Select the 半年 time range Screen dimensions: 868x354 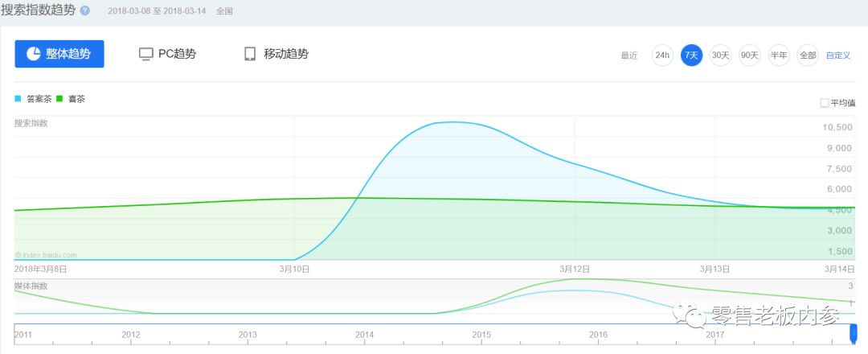click(779, 55)
